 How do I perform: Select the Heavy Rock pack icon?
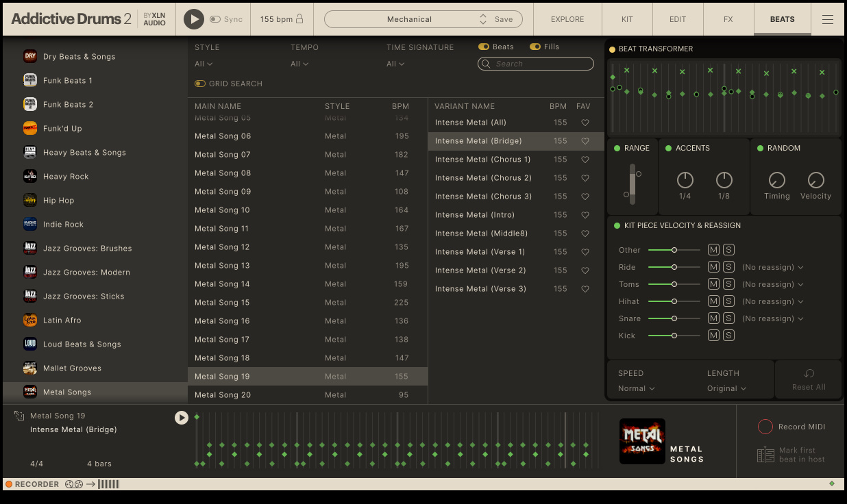click(x=30, y=176)
